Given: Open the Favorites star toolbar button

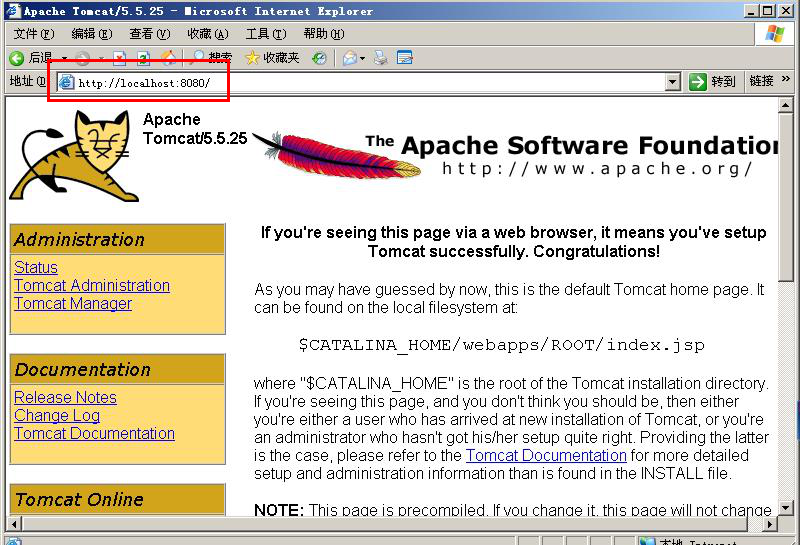Looking at the screenshot, I should (272, 58).
